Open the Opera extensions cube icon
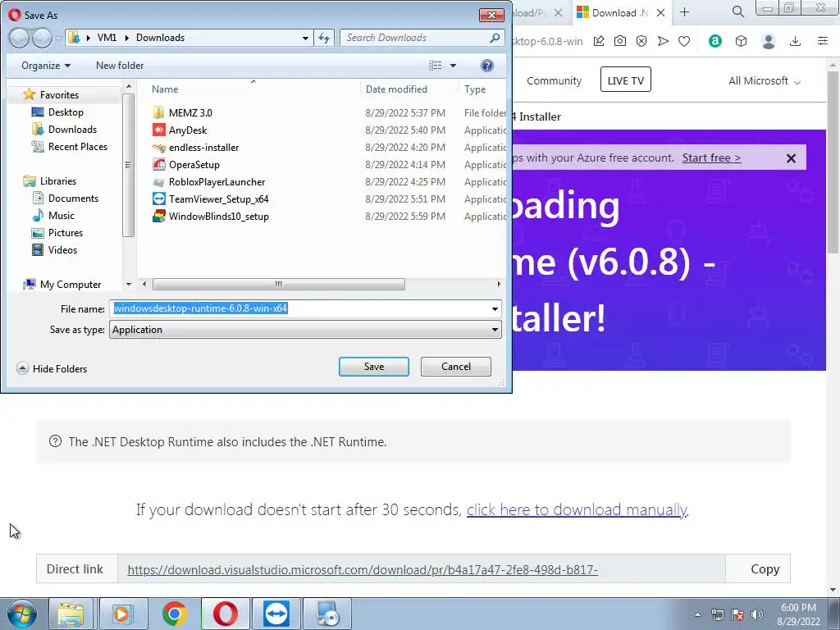The image size is (840, 630). [741, 41]
